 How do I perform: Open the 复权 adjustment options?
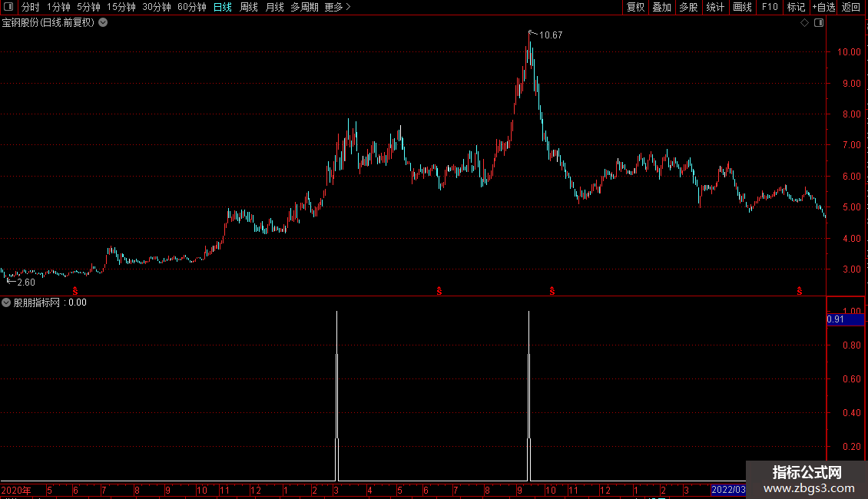point(635,7)
